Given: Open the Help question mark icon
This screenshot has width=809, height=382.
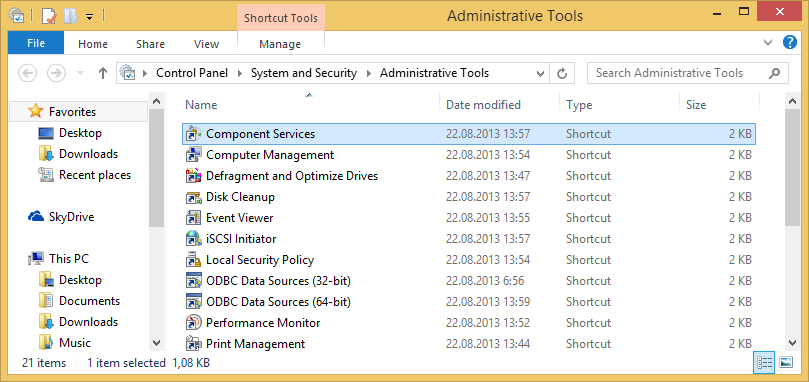Looking at the screenshot, I should (x=790, y=42).
